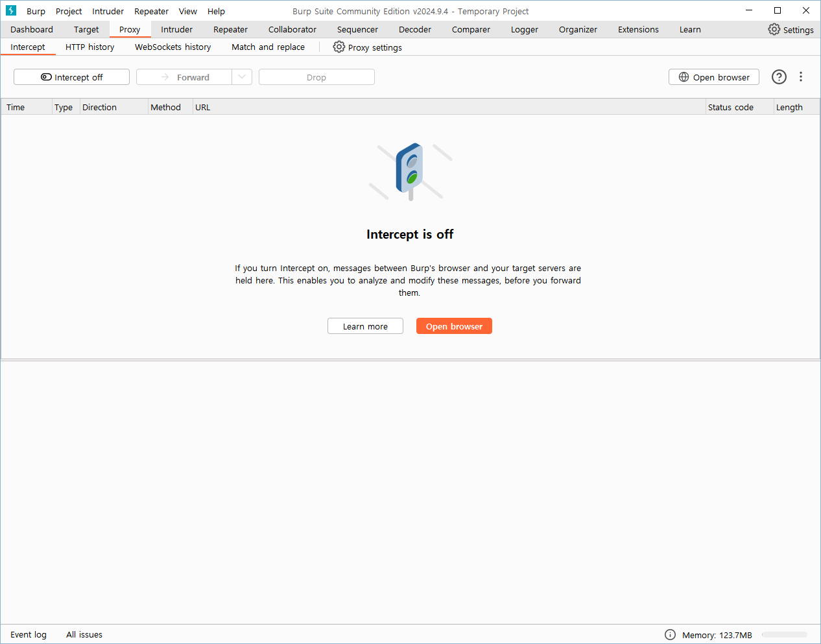Image resolution: width=821 pixels, height=644 pixels.
Task: Open the Match and replace sub-tab
Action: [x=268, y=47]
